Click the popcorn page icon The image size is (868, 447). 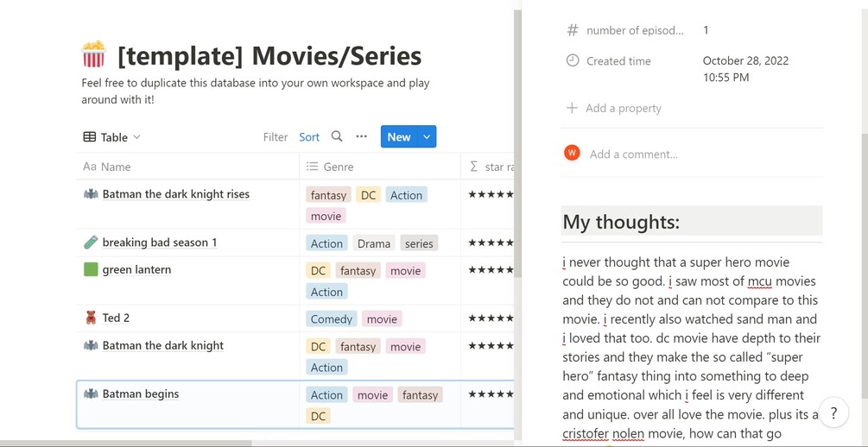point(93,55)
